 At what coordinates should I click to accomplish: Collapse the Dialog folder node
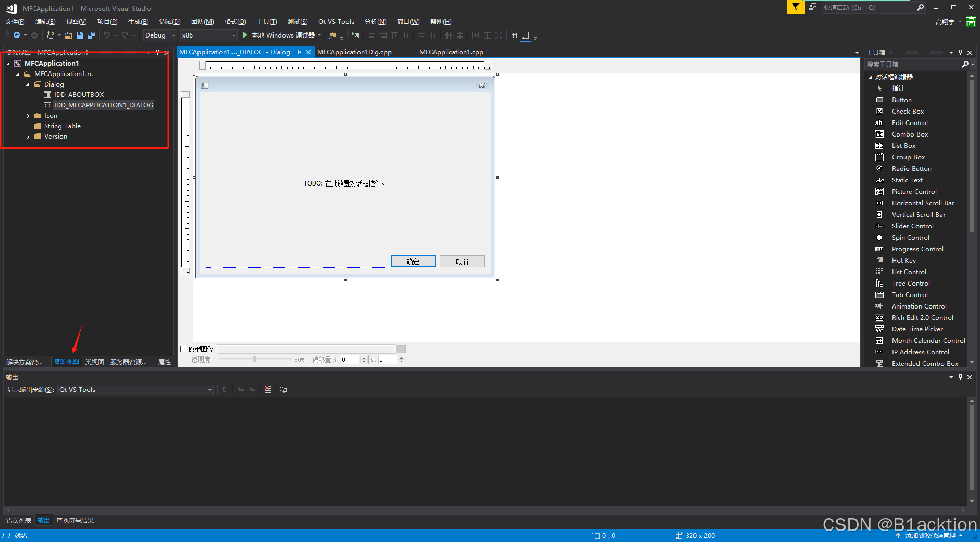pyautogui.click(x=28, y=84)
